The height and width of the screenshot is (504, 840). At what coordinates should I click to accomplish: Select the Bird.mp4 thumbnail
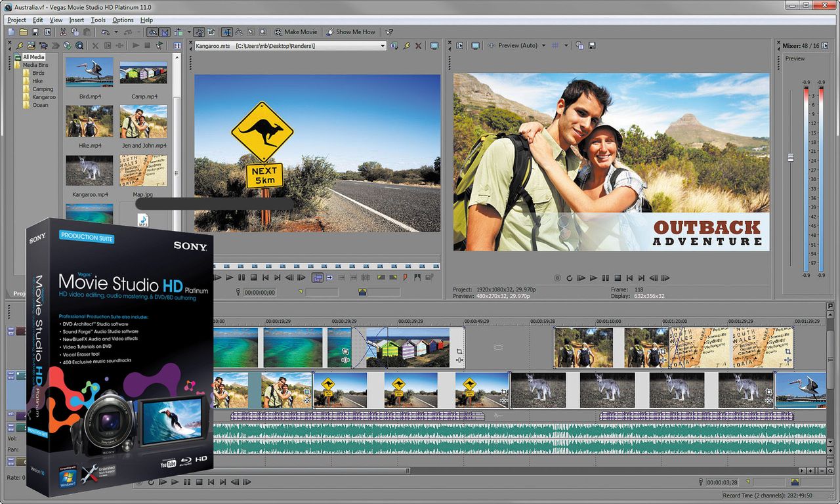click(x=89, y=72)
